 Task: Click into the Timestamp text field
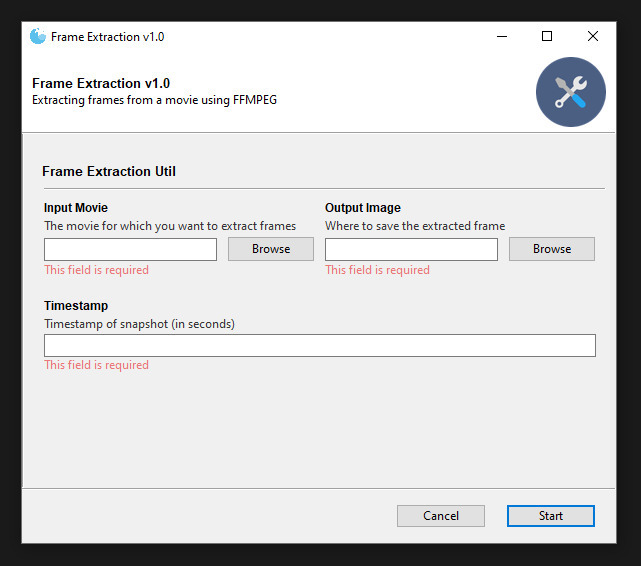point(319,345)
